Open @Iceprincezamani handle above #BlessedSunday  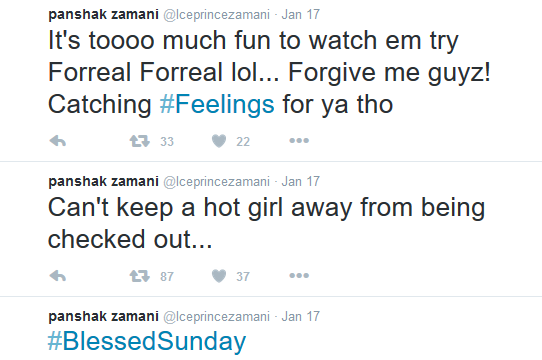pyautogui.click(x=216, y=316)
